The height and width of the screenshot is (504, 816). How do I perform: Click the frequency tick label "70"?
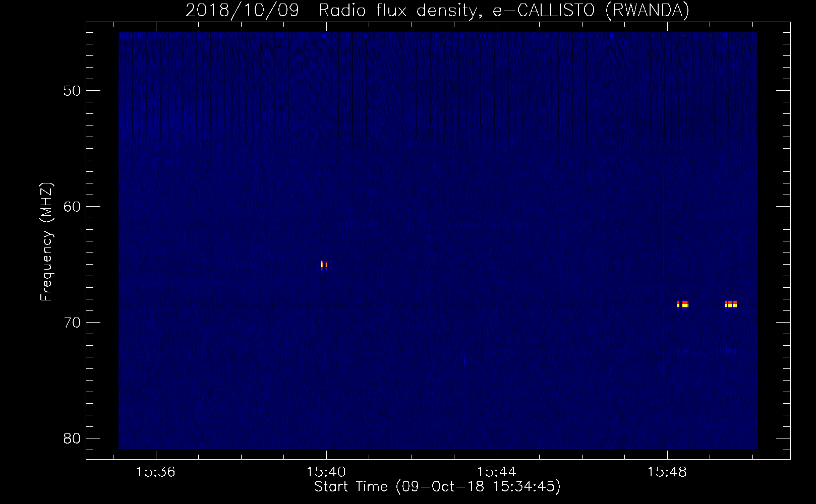pos(72,323)
